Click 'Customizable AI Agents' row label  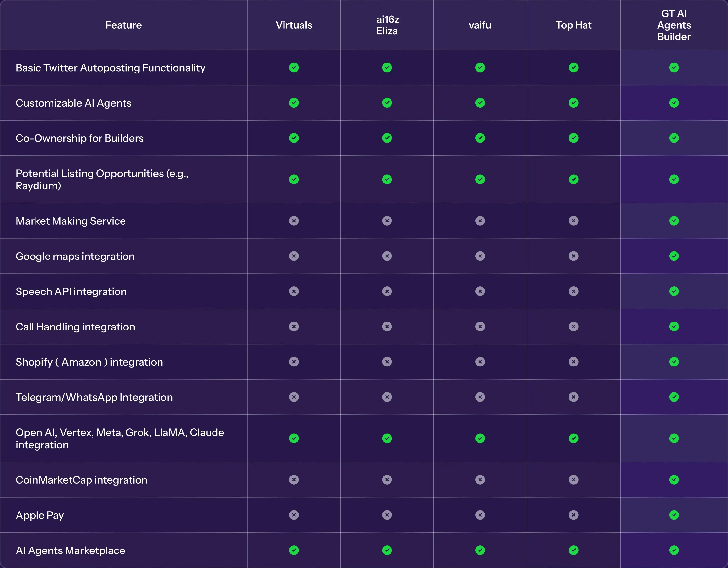point(73,103)
